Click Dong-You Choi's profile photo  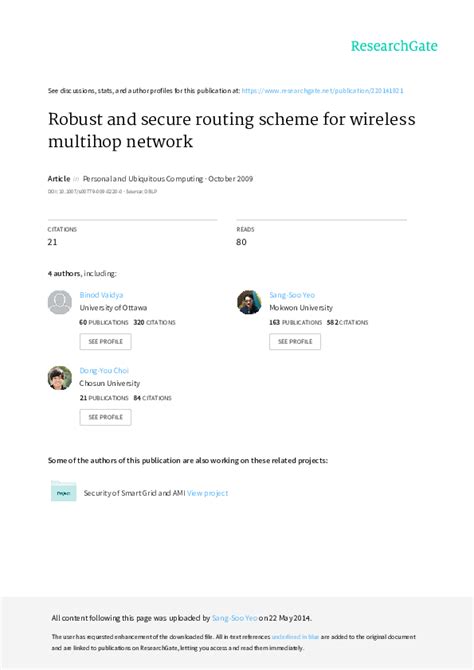click(x=60, y=378)
